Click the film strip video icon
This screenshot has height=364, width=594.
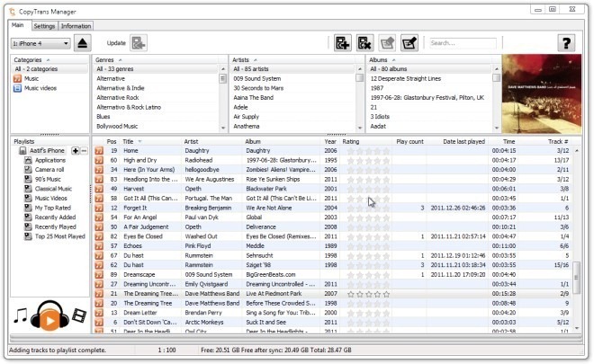coord(79,315)
